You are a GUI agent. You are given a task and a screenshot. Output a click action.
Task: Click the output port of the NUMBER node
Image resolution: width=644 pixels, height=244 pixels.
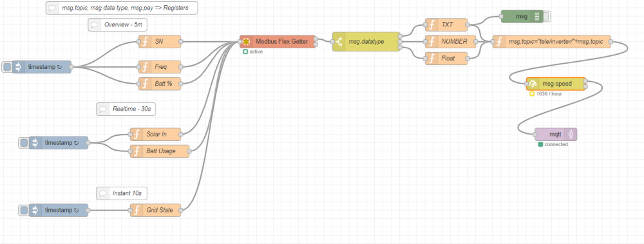476,41
